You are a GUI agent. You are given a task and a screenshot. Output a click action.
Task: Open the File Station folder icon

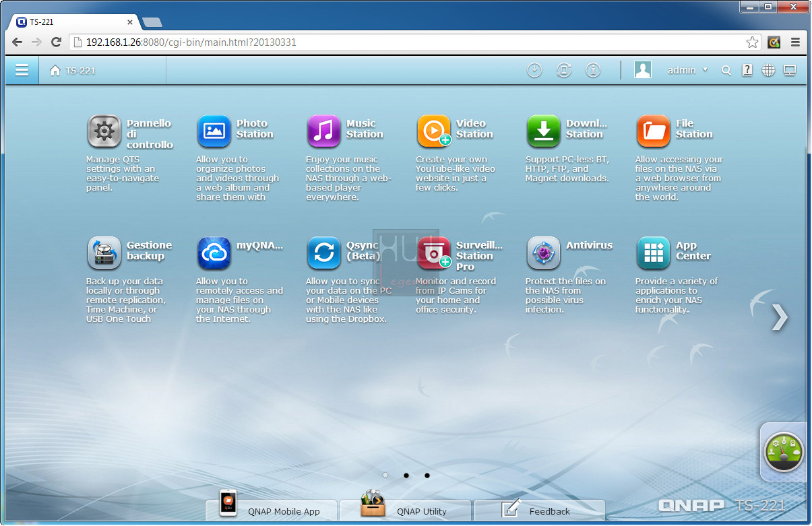pyautogui.click(x=654, y=131)
